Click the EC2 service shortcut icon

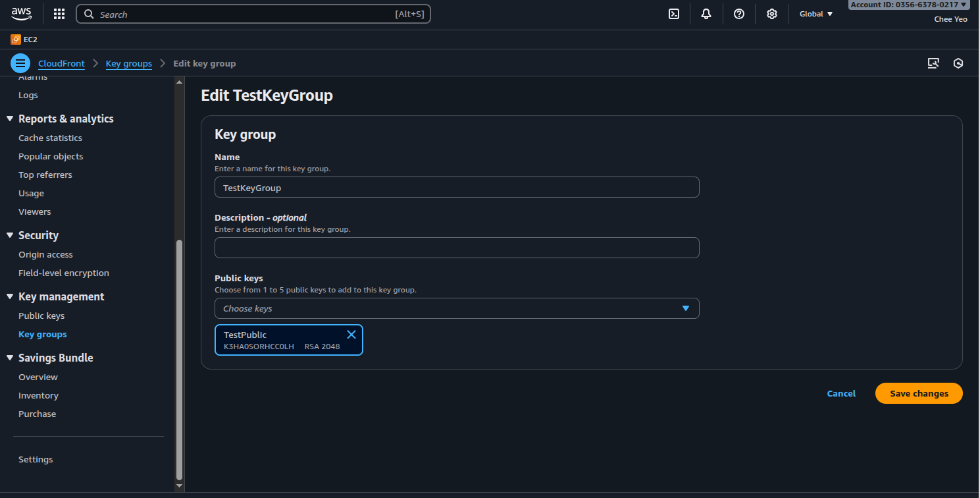coord(16,40)
